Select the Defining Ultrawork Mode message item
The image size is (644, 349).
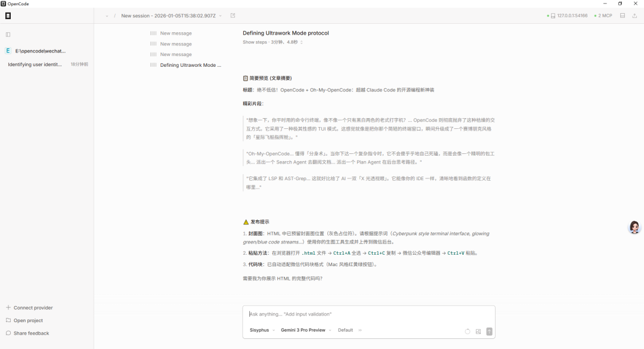tap(191, 64)
